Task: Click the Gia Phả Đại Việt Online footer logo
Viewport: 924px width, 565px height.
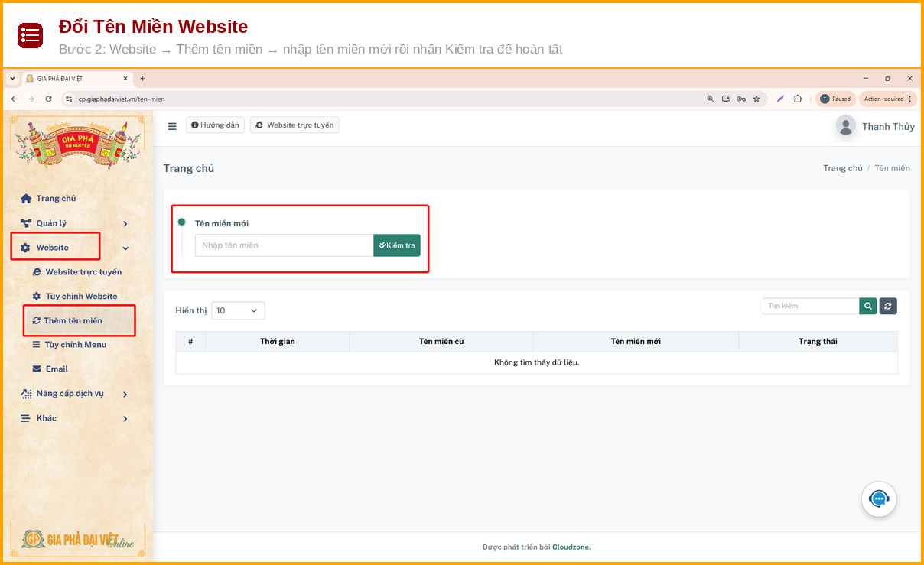Action: pyautogui.click(x=78, y=539)
